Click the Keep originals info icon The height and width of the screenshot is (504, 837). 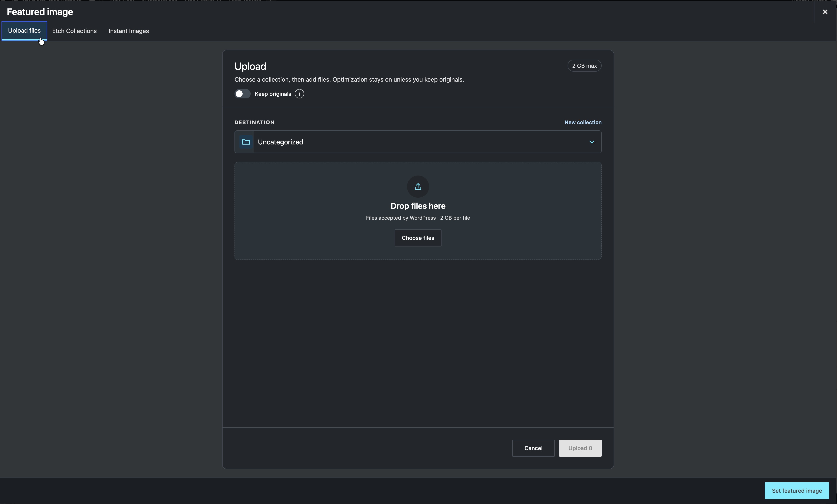[x=299, y=94]
